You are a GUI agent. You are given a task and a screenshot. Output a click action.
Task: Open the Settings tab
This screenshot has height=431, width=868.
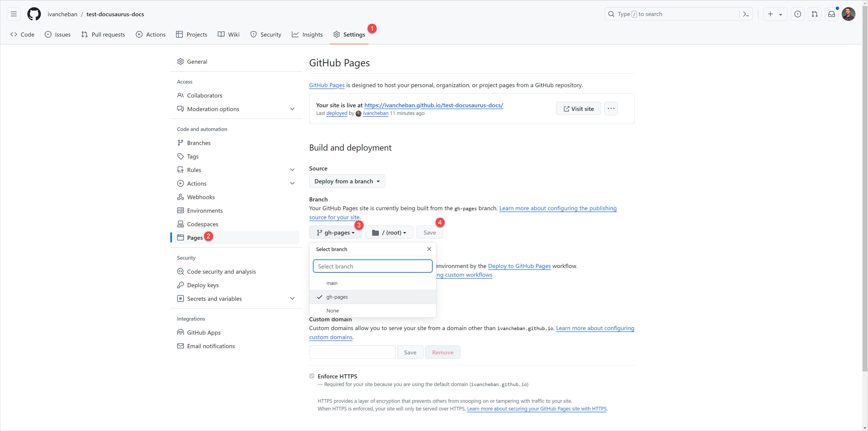(349, 34)
